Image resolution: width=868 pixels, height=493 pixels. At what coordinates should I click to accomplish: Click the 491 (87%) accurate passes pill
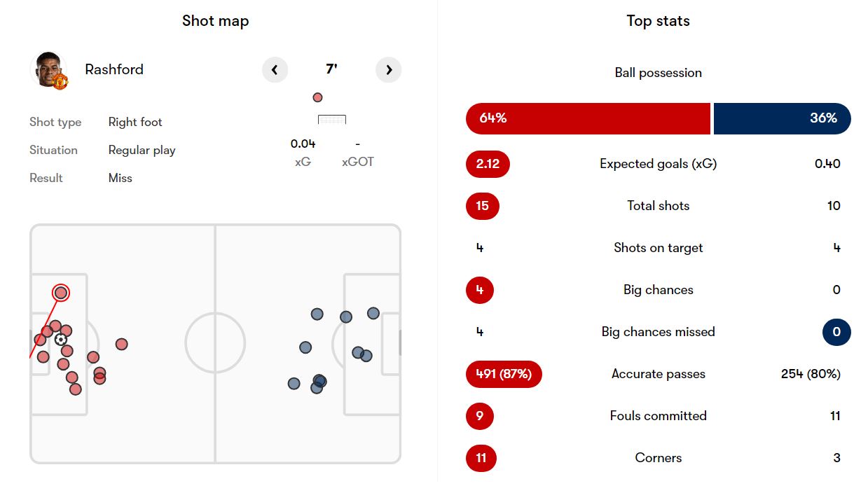(x=504, y=374)
